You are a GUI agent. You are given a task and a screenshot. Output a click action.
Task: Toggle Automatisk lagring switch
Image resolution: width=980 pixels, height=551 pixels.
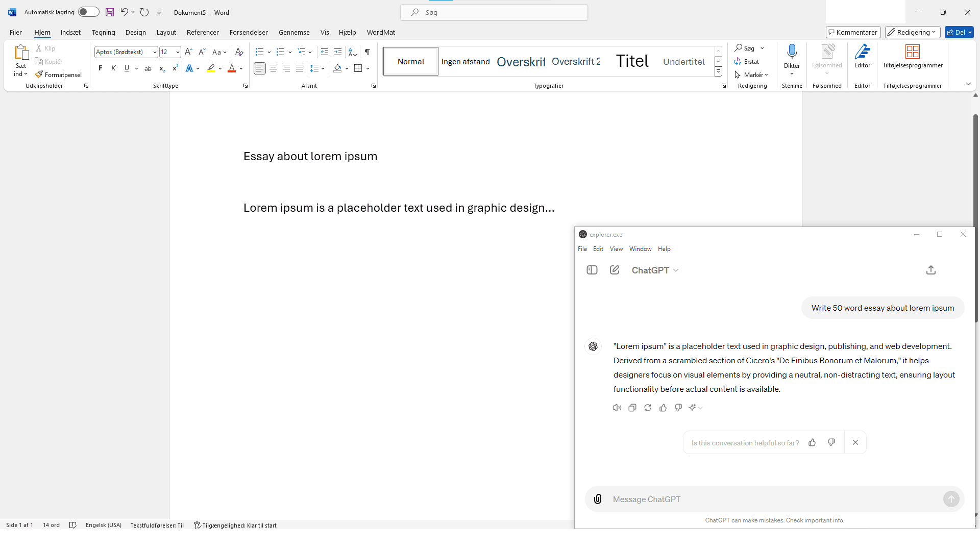coord(88,12)
